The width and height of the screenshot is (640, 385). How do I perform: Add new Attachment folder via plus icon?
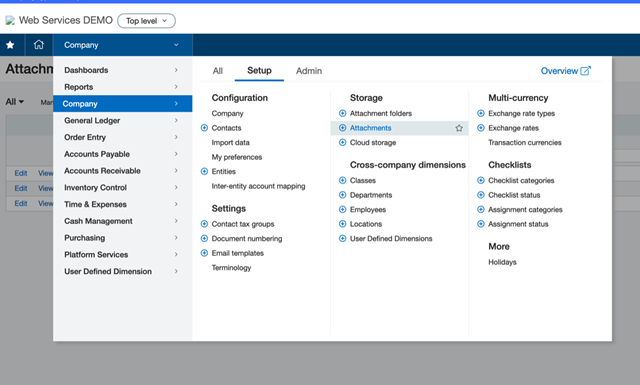tap(343, 113)
